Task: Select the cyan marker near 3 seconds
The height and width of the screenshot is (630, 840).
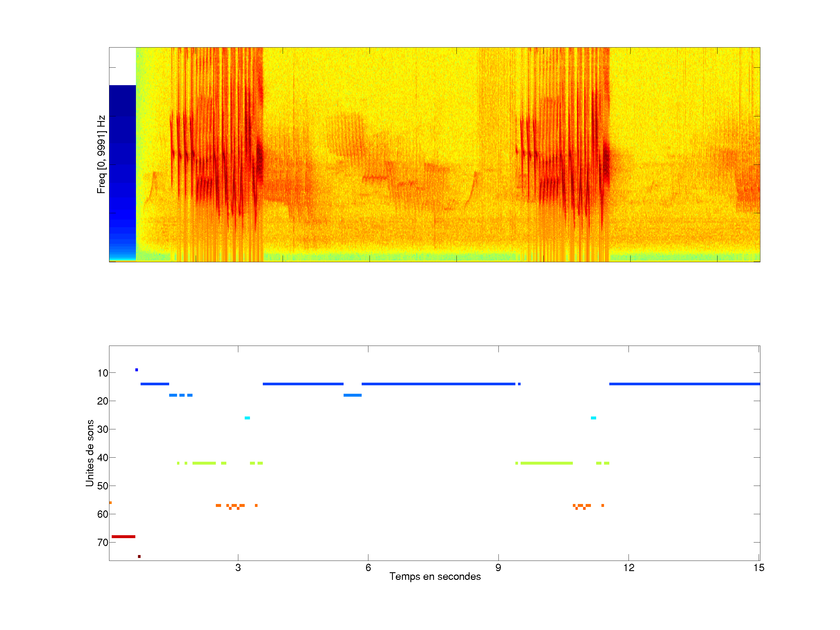Action: coord(247,418)
